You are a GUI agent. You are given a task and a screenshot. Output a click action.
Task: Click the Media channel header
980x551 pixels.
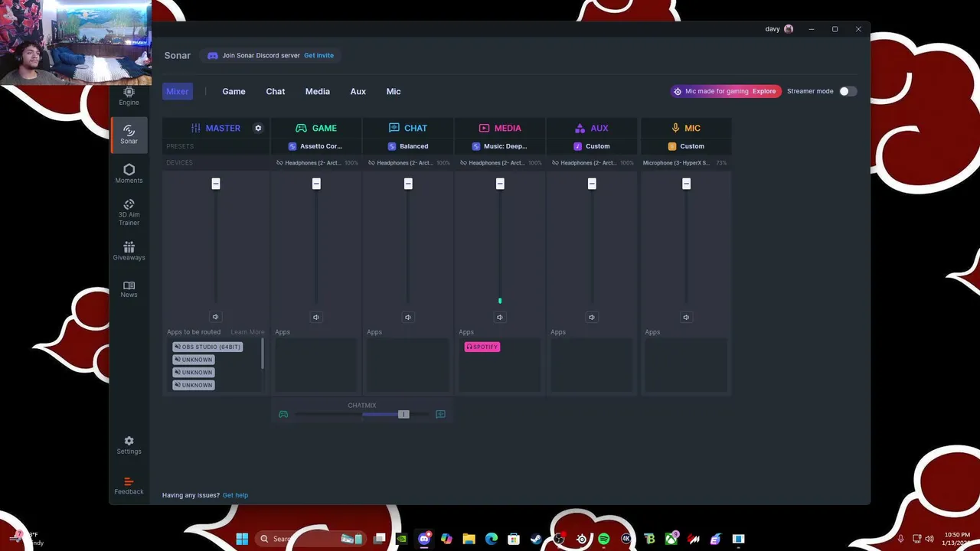(500, 128)
